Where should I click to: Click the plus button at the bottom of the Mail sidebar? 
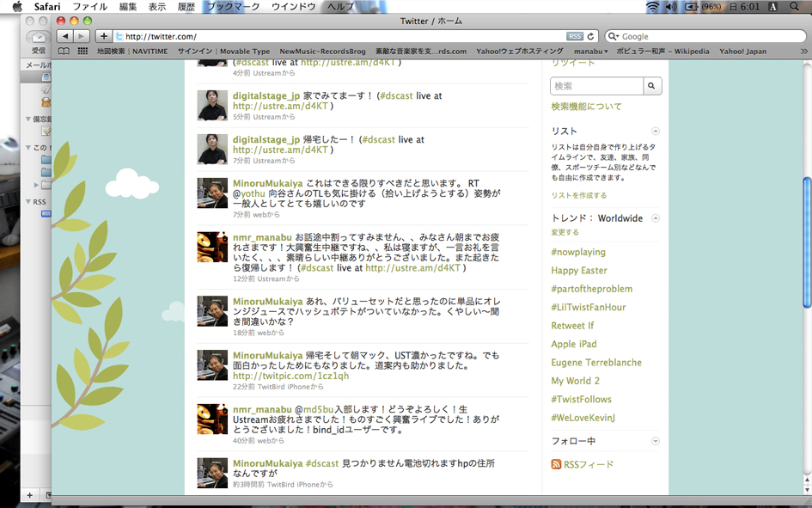(x=29, y=495)
